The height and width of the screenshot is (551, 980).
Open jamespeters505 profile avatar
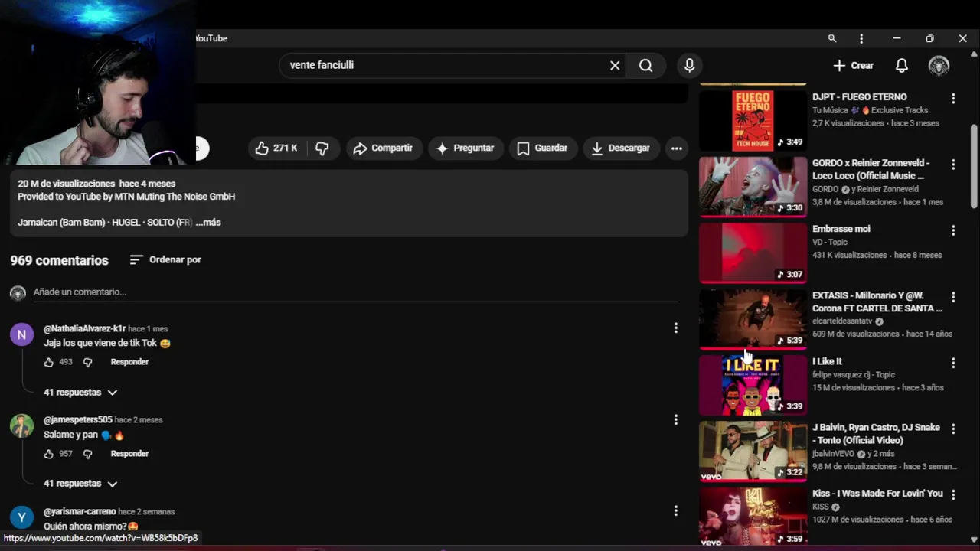21,425
